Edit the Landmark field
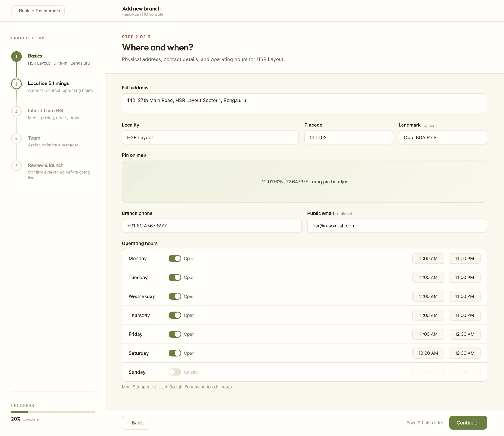Viewport: 504px width, 436px height. pyautogui.click(x=442, y=137)
